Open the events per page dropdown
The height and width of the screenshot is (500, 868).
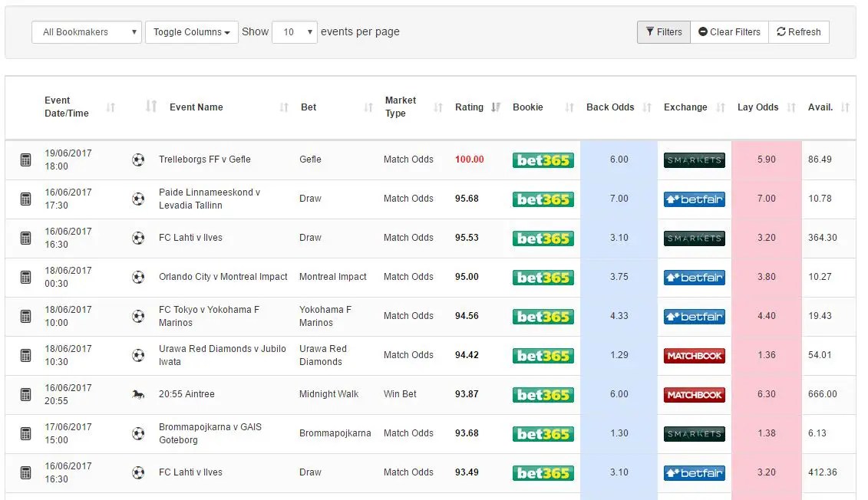(295, 32)
